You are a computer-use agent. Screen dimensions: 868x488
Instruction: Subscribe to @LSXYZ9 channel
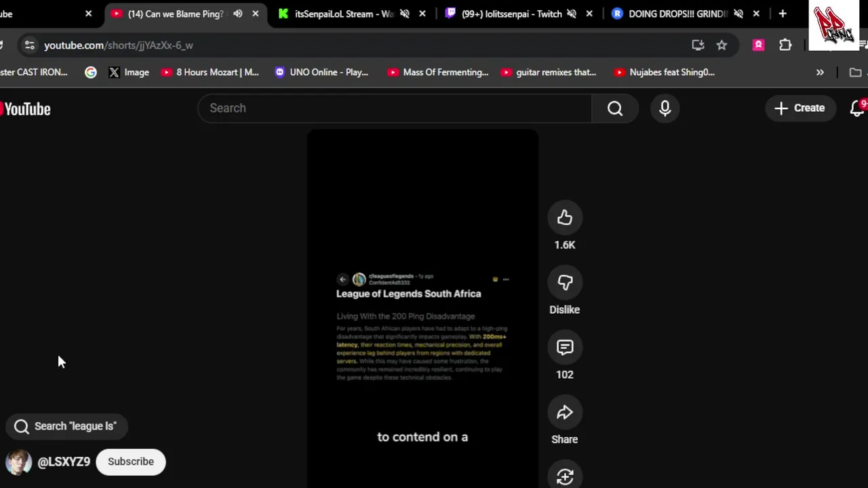coord(131,462)
